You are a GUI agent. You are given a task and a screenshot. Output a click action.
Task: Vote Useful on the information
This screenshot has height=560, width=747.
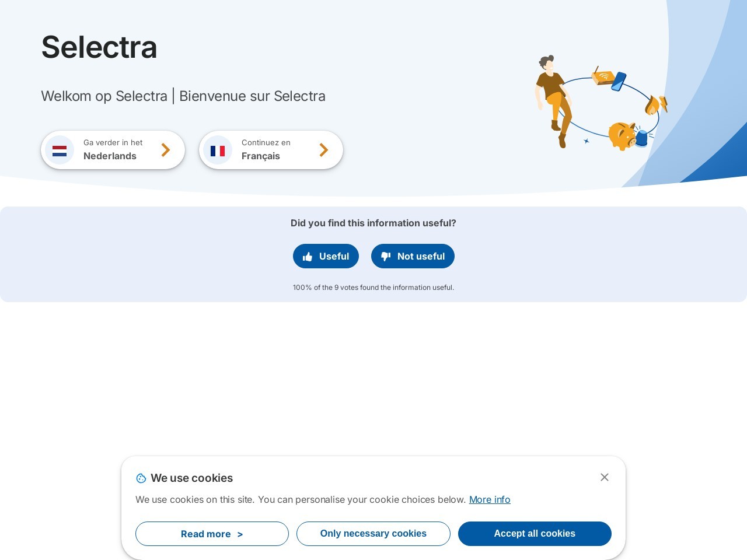pos(326,256)
